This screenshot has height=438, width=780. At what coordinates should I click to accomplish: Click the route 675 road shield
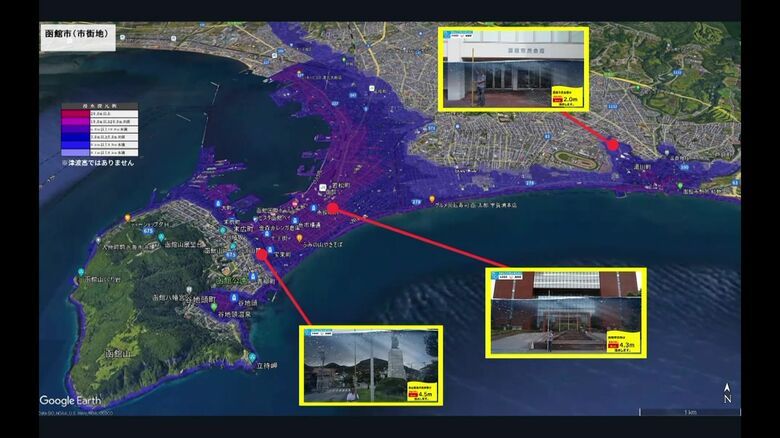148,231
